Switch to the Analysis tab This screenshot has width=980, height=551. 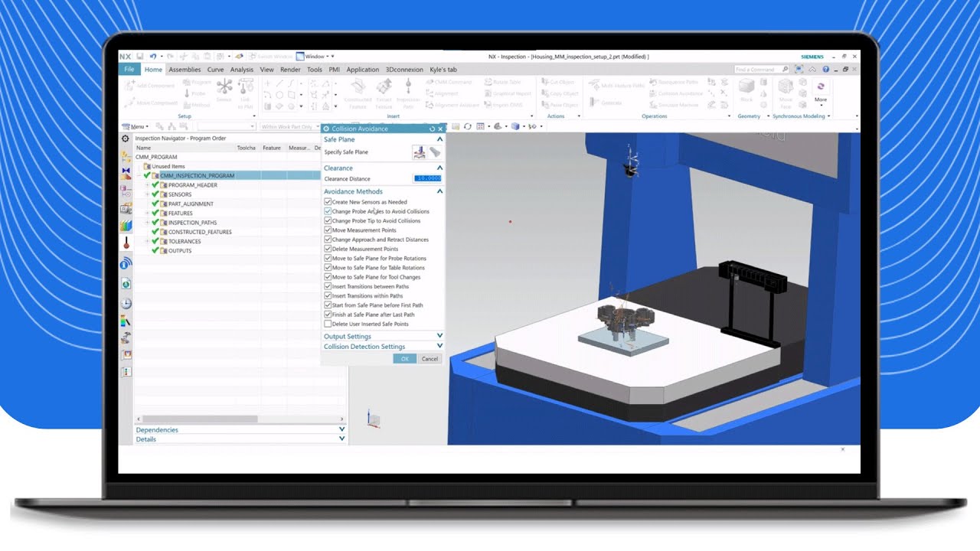[x=242, y=70]
